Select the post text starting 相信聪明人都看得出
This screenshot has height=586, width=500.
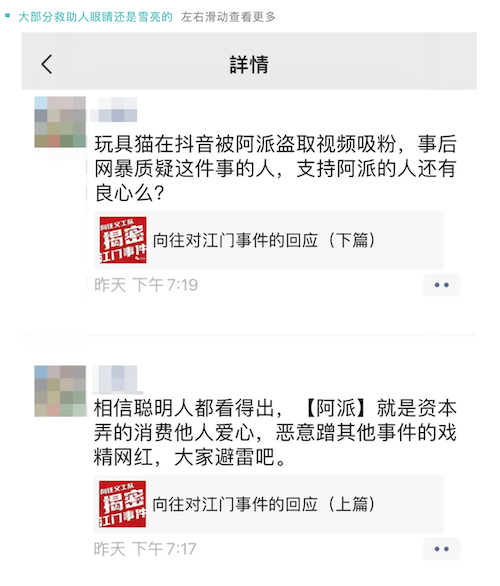[275, 432]
